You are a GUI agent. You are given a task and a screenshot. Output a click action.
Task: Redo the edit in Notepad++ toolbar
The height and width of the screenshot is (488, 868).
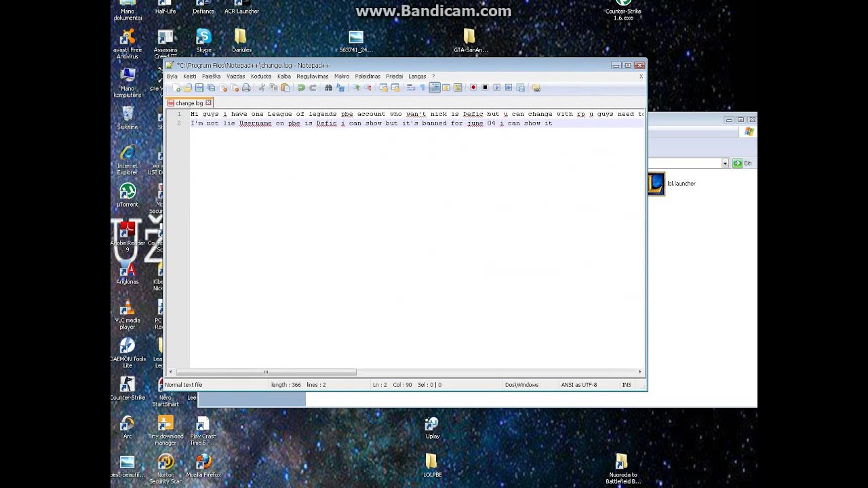313,87
